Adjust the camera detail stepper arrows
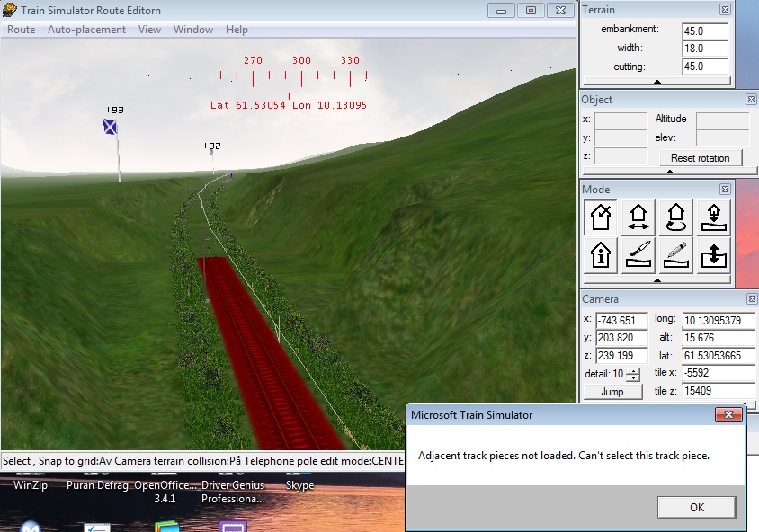Image resolution: width=759 pixels, height=532 pixels. click(633, 374)
